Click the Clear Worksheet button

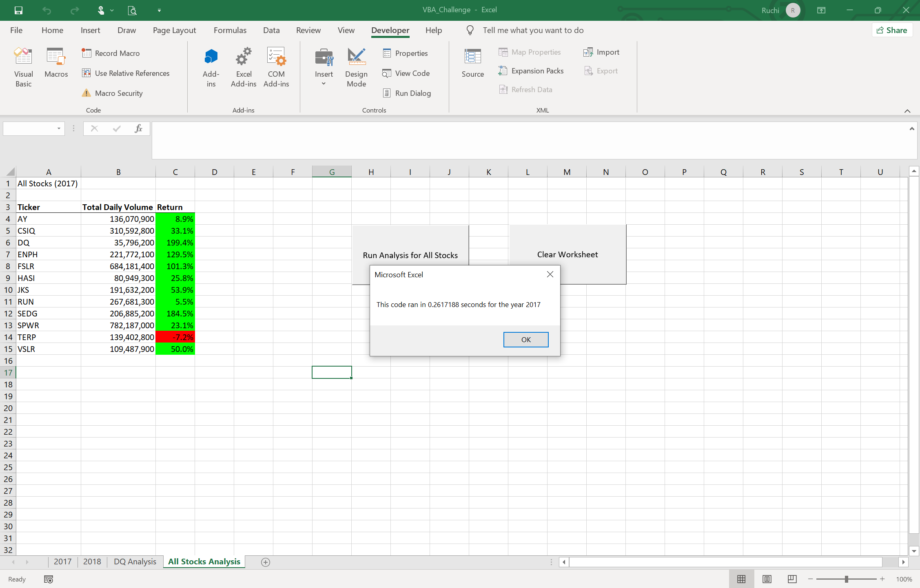(567, 254)
